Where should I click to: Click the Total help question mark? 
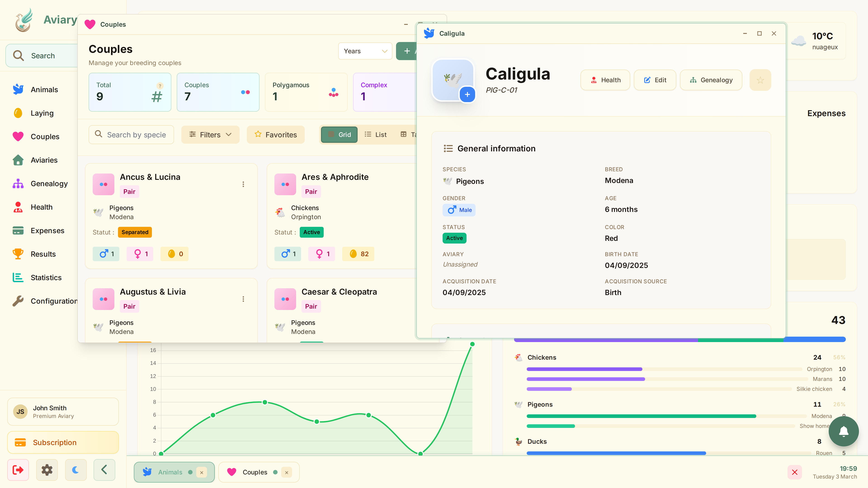point(160,86)
